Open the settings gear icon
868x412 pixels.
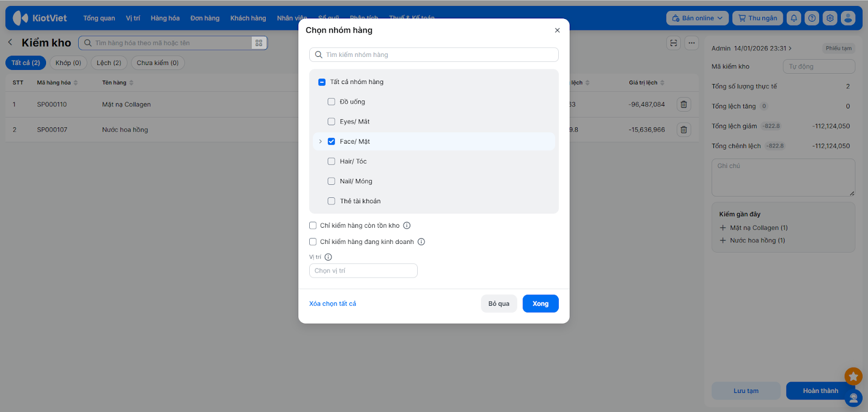pos(830,18)
